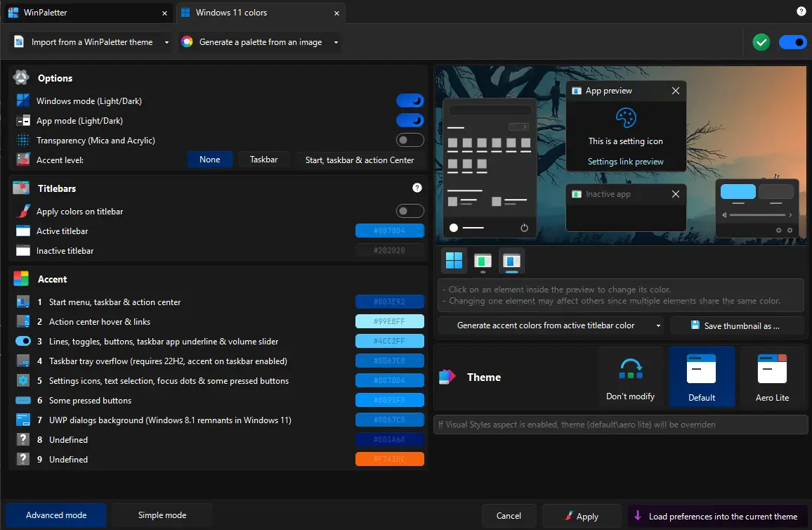Viewport: 812px width, 530px height.
Task: Toggle Windows mode Light/Dark switch
Action: (x=410, y=101)
